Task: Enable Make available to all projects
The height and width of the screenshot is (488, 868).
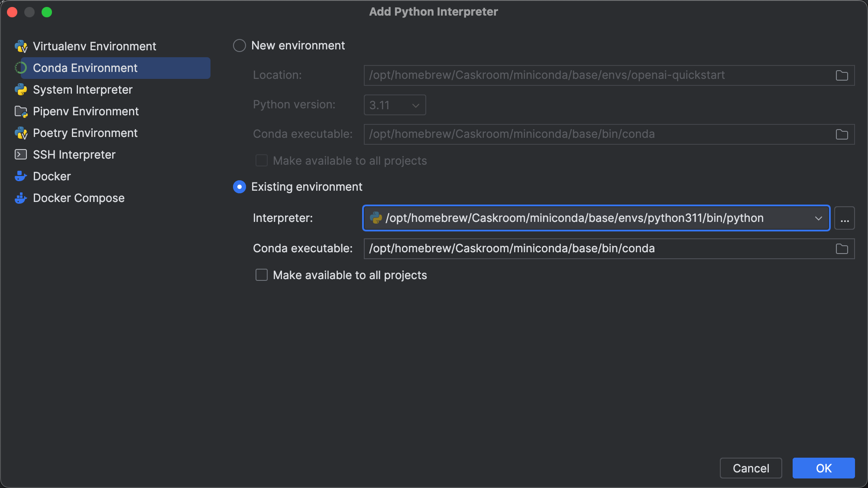Action: [x=262, y=275]
